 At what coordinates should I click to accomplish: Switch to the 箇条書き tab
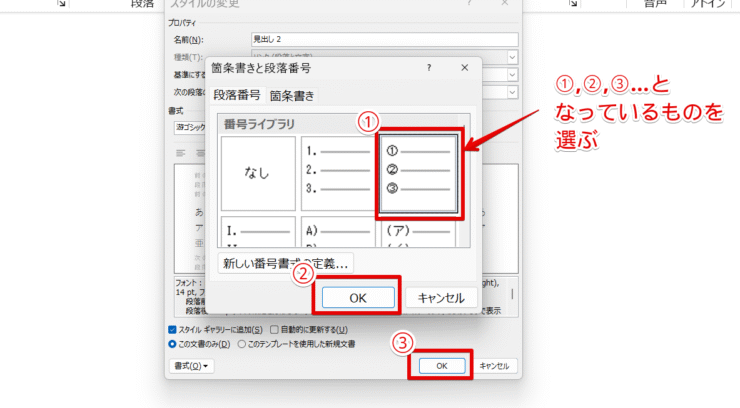[292, 96]
